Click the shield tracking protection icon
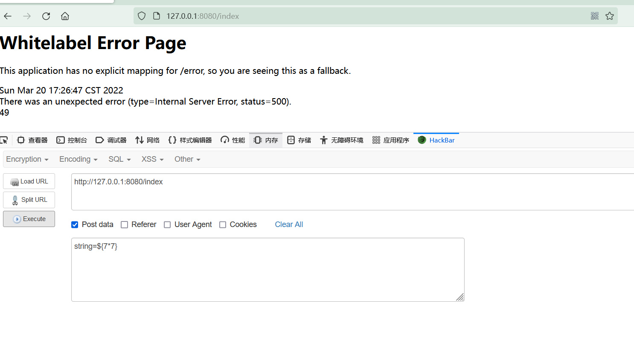Viewport: 634px width, 364px height. pos(142,16)
